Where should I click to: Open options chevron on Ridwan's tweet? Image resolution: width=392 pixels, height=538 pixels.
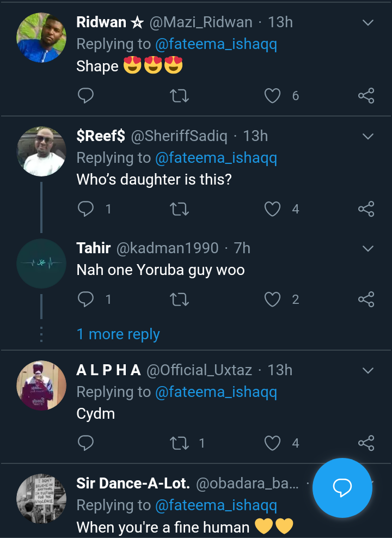(368, 23)
